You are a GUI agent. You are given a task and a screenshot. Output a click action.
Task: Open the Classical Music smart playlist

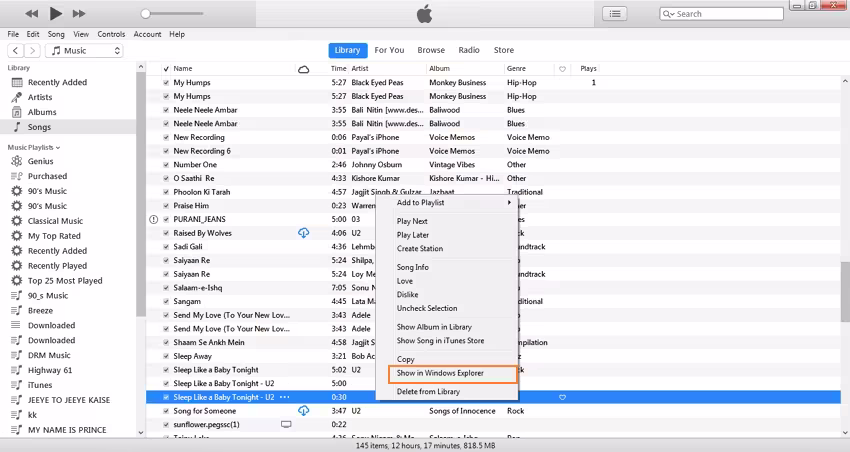(55, 221)
